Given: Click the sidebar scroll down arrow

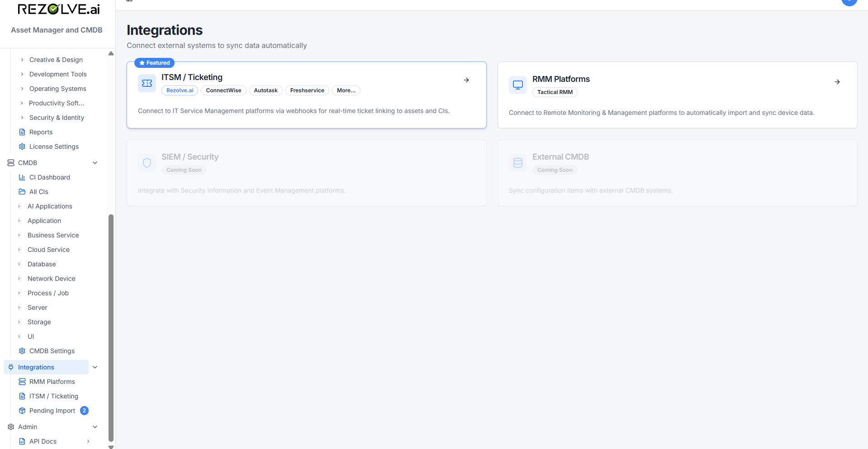Looking at the screenshot, I should (111, 447).
